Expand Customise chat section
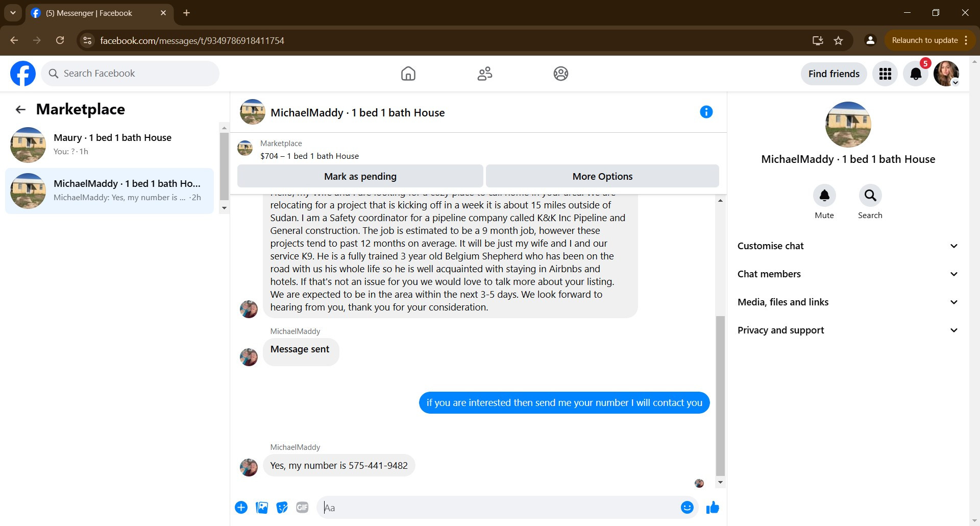 pyautogui.click(x=848, y=246)
